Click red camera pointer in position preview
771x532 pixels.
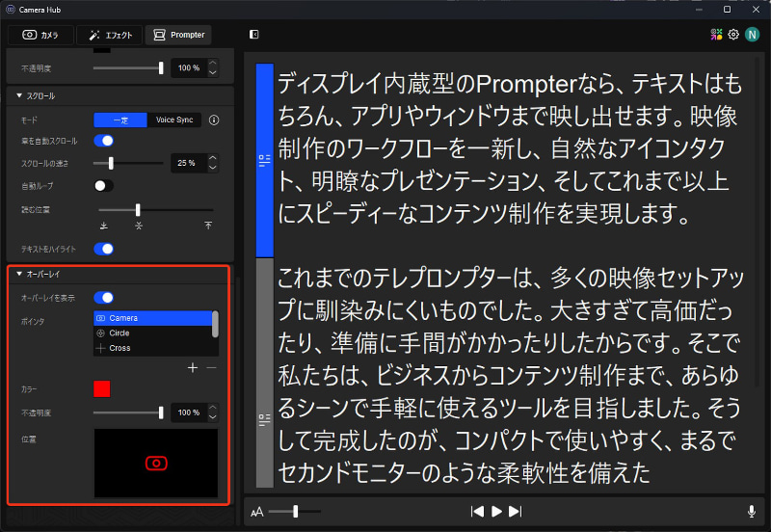coord(156,464)
